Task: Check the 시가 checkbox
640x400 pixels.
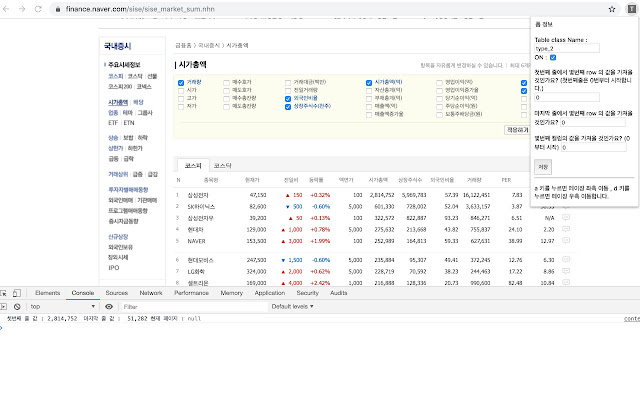Action: pyautogui.click(x=181, y=91)
